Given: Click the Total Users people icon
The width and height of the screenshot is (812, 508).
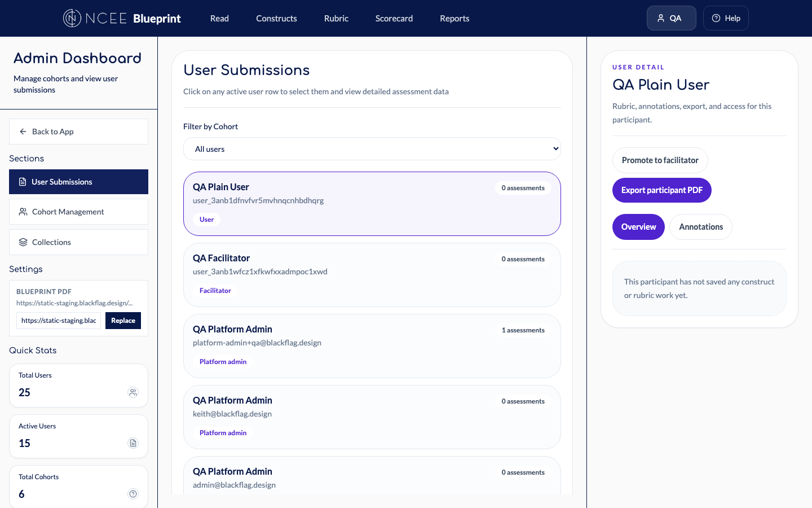Looking at the screenshot, I should click(133, 392).
